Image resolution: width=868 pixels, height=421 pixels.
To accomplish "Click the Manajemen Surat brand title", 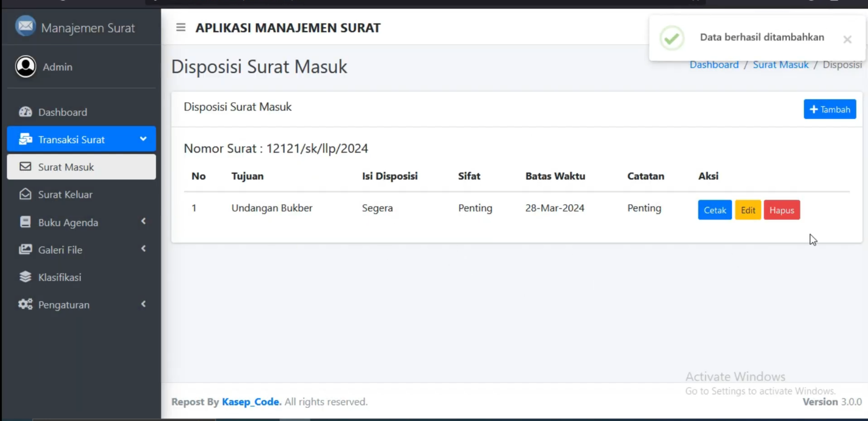I will click(x=88, y=28).
